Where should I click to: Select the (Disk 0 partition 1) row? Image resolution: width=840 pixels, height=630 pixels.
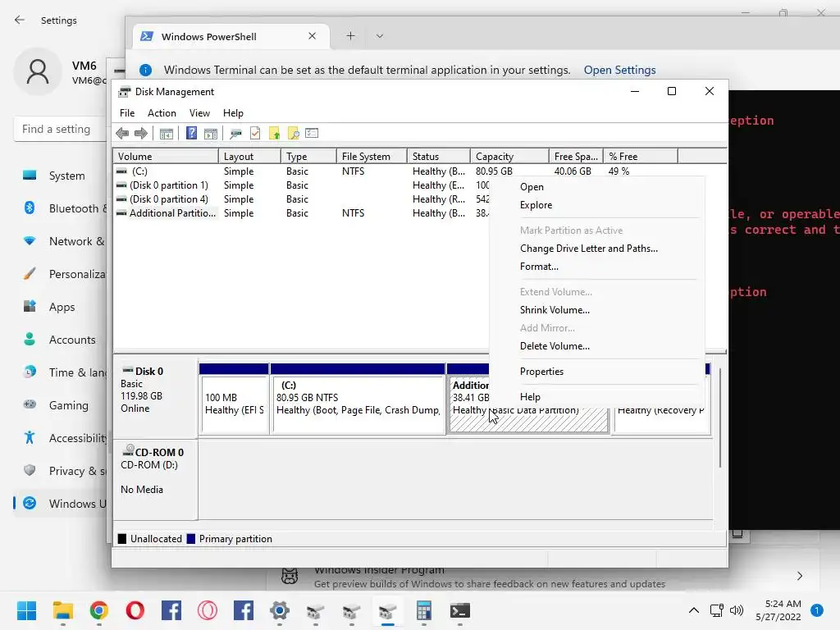pos(301,185)
